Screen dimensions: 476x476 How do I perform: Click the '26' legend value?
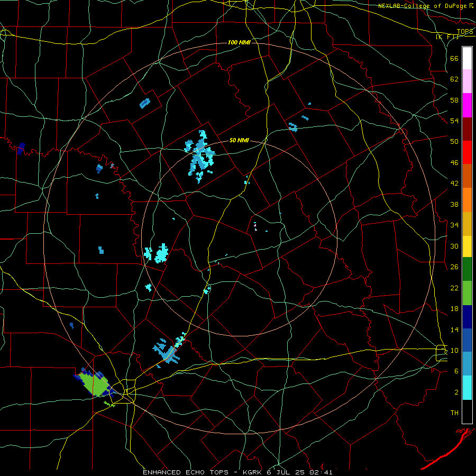click(x=454, y=267)
